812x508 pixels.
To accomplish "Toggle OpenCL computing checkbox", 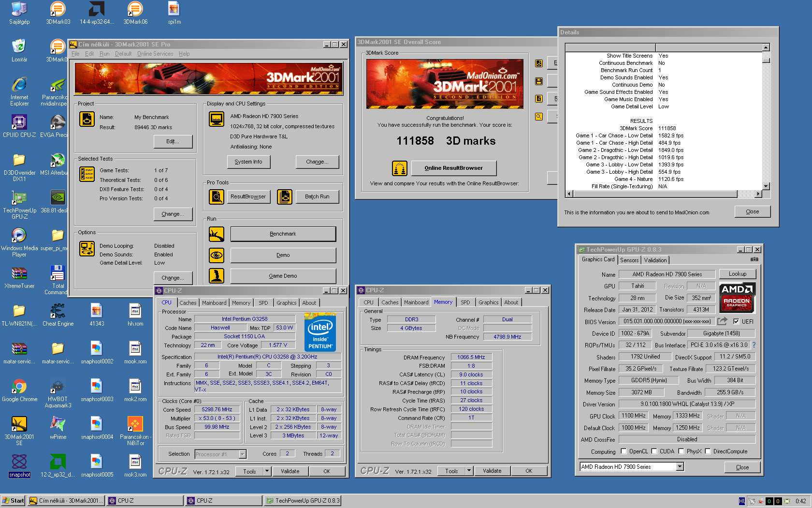I will pos(623,451).
